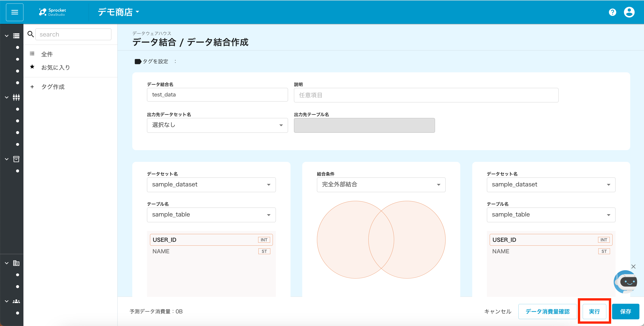The width and height of the screenshot is (644, 326).
Task: Click the データウェアハウス breadcrumb text
Action: click(x=152, y=33)
